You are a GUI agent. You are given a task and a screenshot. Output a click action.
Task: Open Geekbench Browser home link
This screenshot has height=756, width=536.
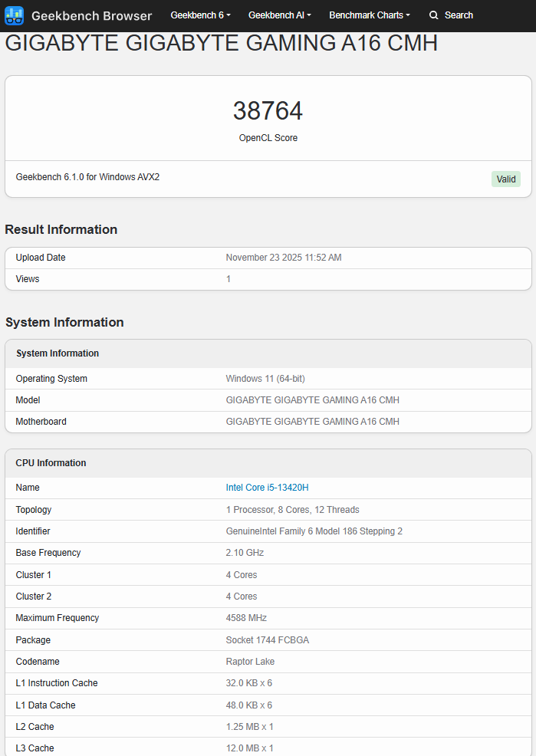pos(91,15)
